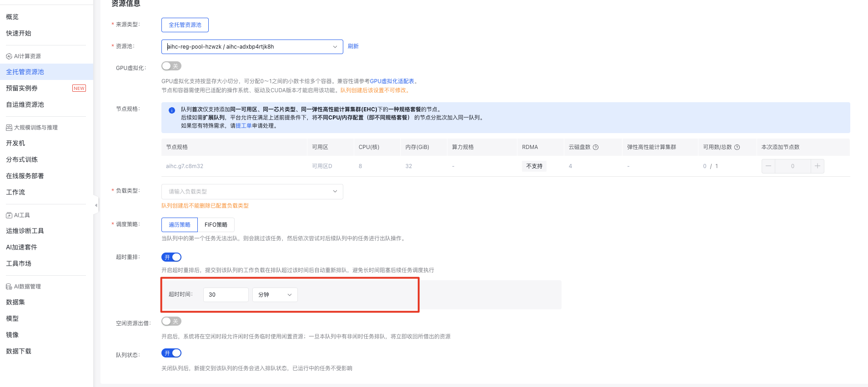Click the minus button of node count stepper
This screenshot has width=868, height=387.
coord(768,166)
